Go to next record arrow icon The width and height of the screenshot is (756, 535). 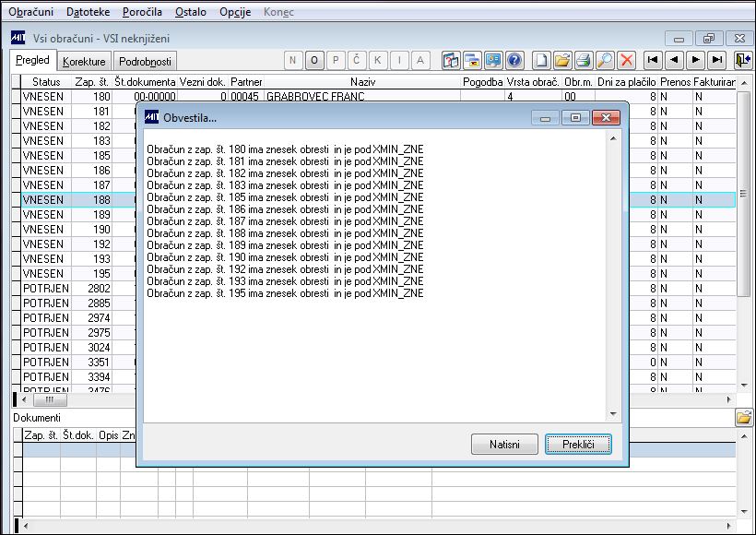[695, 60]
